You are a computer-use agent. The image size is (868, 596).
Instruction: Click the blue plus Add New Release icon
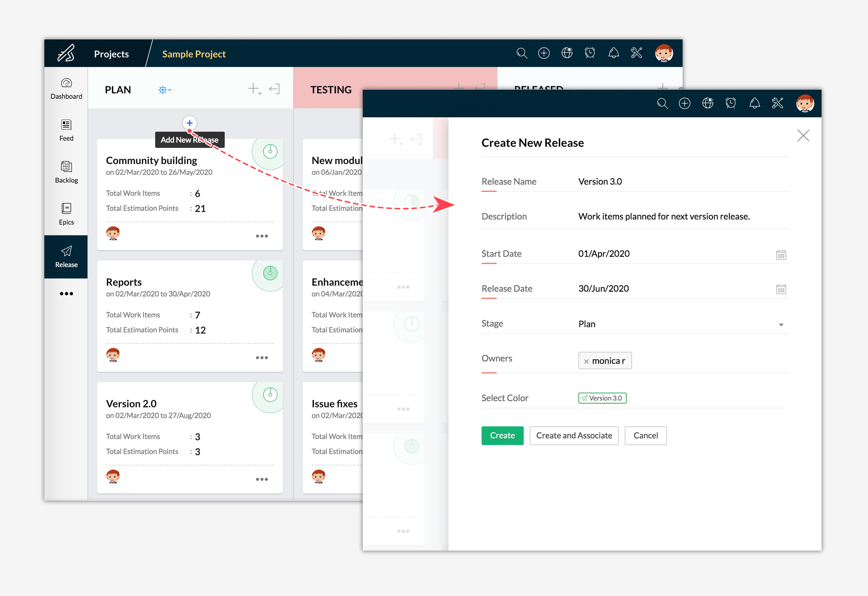pos(190,123)
